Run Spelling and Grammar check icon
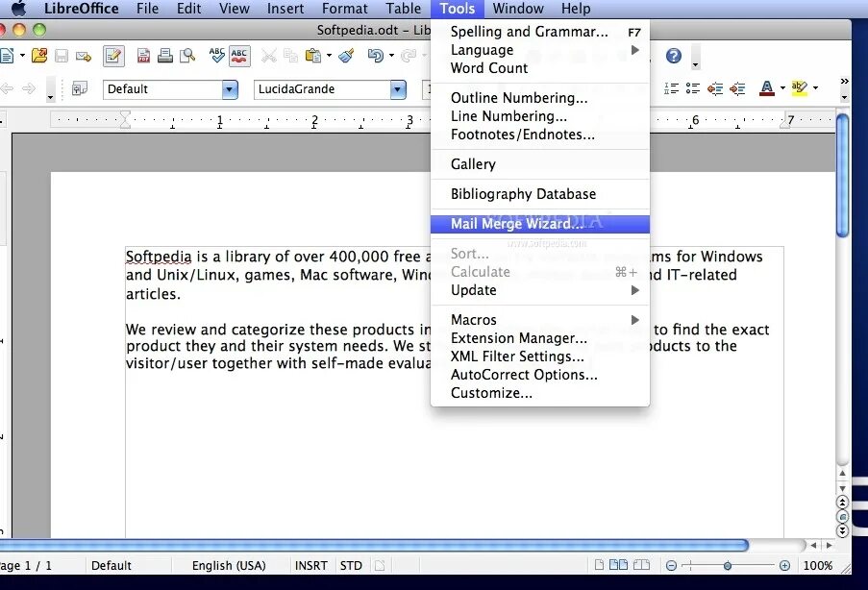 click(x=216, y=56)
